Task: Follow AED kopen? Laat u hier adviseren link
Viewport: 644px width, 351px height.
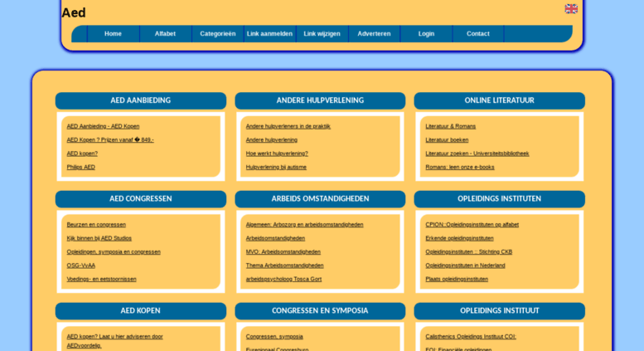Action: (x=114, y=341)
